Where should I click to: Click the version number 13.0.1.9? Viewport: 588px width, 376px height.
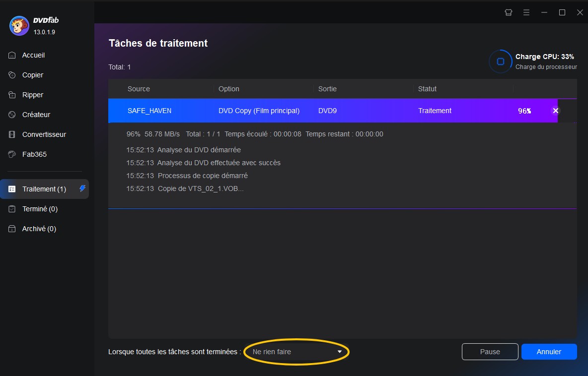(44, 32)
